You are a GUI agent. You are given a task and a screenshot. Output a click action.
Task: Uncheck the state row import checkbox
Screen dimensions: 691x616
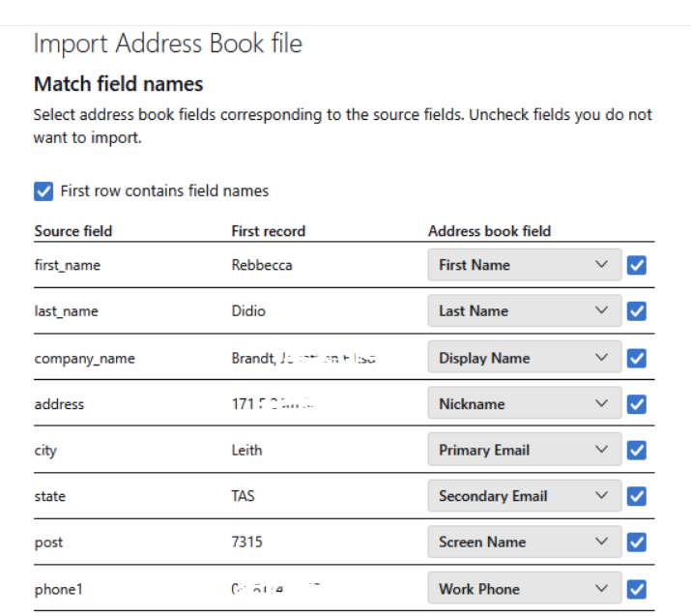pyautogui.click(x=636, y=496)
